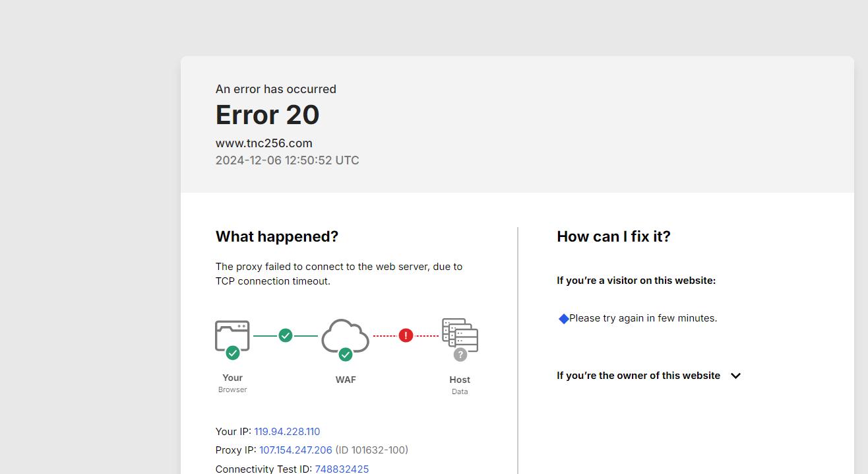
Task: Click the gray question mark badge
Action: pyautogui.click(x=460, y=355)
